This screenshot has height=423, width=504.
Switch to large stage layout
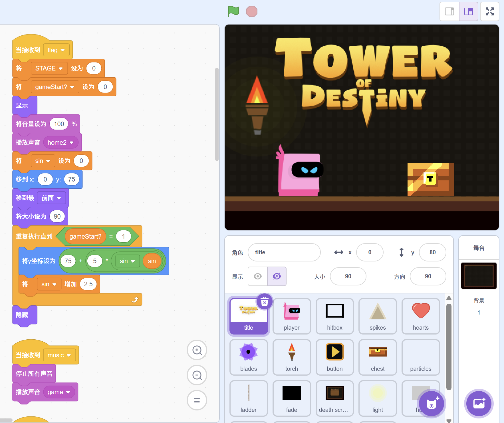point(469,11)
